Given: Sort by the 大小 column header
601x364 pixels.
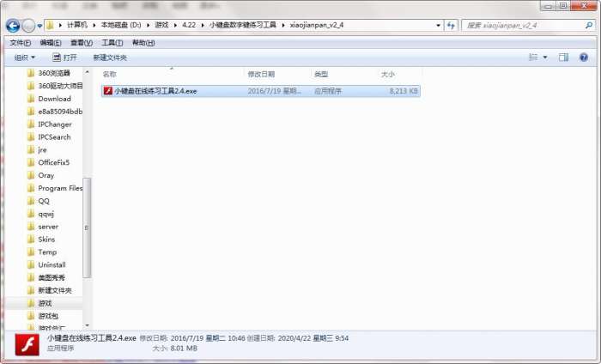Looking at the screenshot, I should [x=388, y=75].
